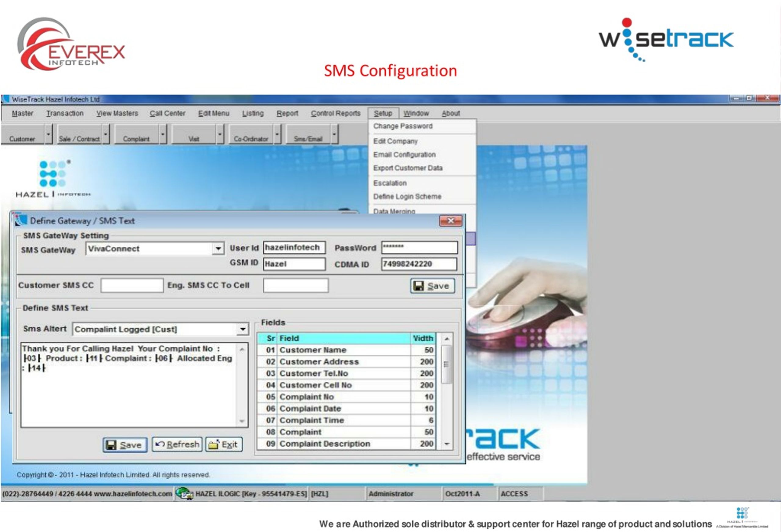This screenshot has height=532, width=781.
Task: Choose Change Password from Setup menu
Action: tap(403, 126)
